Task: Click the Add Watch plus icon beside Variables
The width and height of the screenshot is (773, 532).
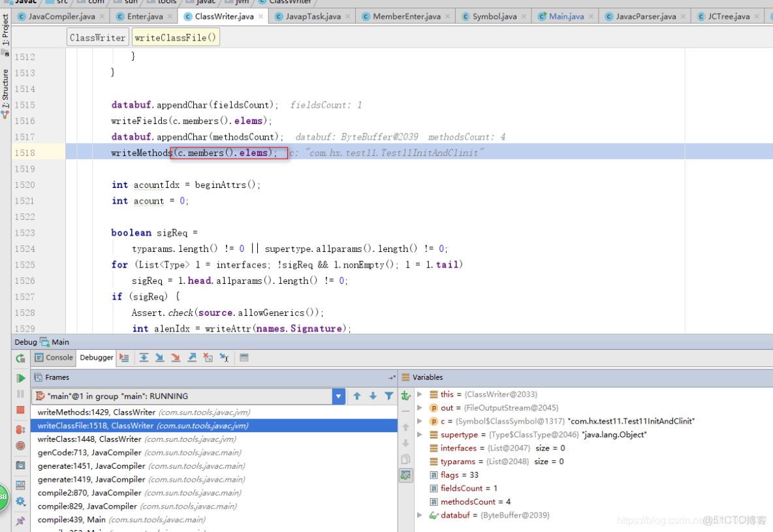Action: tap(405, 395)
